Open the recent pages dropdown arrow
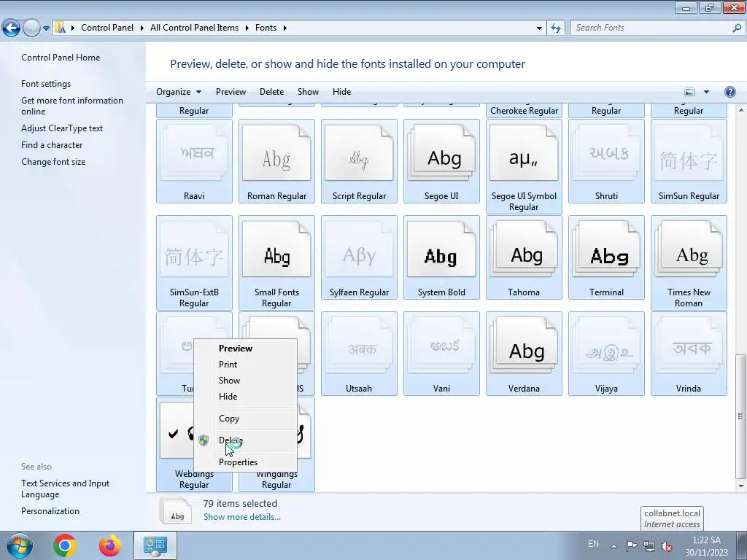Viewport: 747px width, 560px height. [x=46, y=28]
